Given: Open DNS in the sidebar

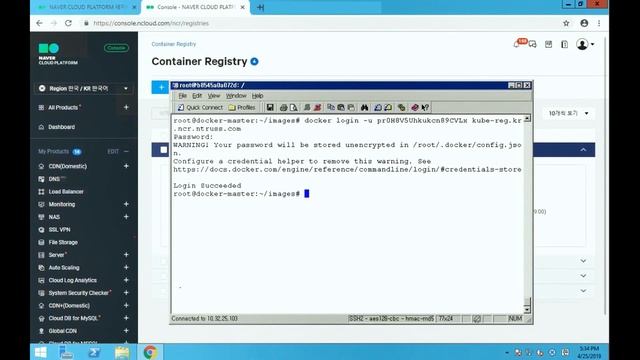Looking at the screenshot, I should click(53, 179).
